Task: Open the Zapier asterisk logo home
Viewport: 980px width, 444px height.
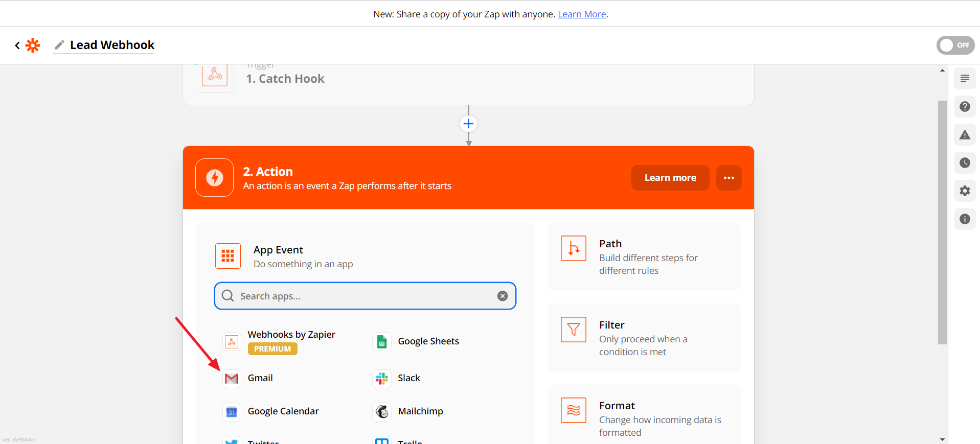Action: click(x=33, y=45)
